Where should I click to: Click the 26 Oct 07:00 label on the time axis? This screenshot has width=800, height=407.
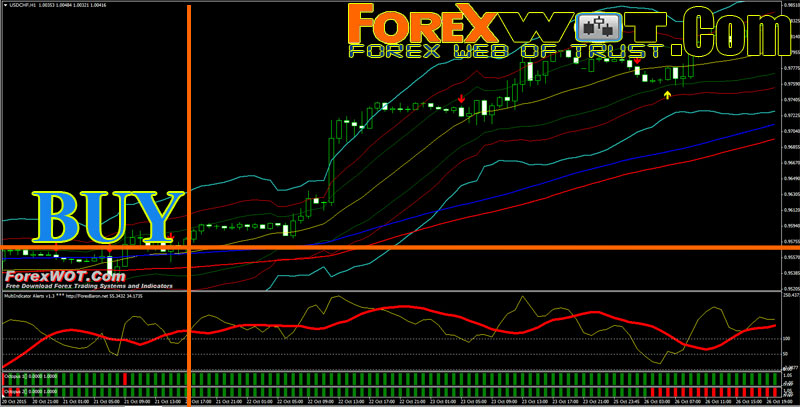click(688, 402)
